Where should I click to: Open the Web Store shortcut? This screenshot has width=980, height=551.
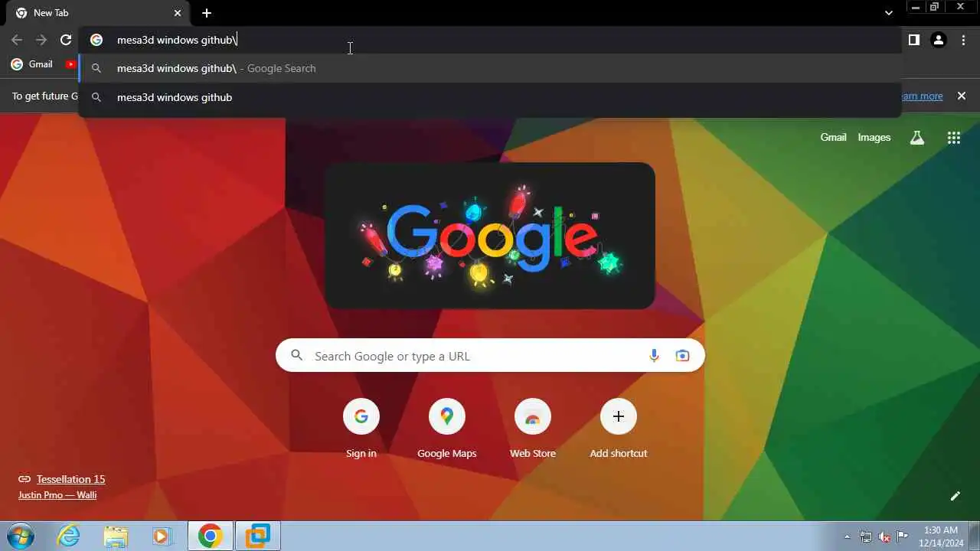tap(533, 429)
